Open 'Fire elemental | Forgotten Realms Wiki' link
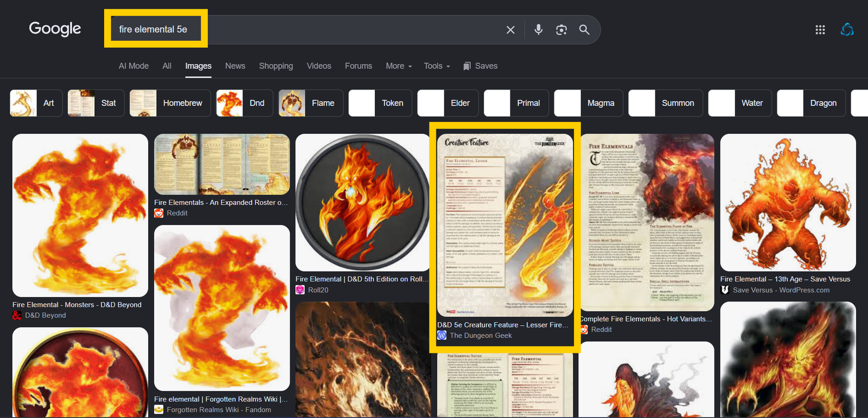 [x=221, y=399]
